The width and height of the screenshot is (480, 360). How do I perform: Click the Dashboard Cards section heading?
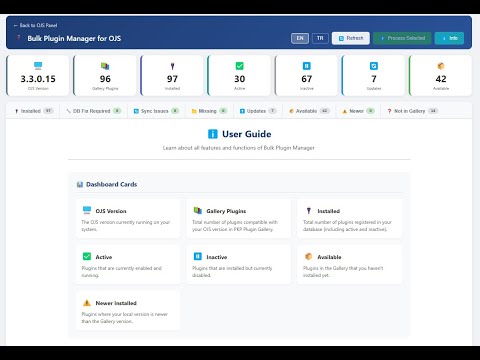tap(111, 184)
